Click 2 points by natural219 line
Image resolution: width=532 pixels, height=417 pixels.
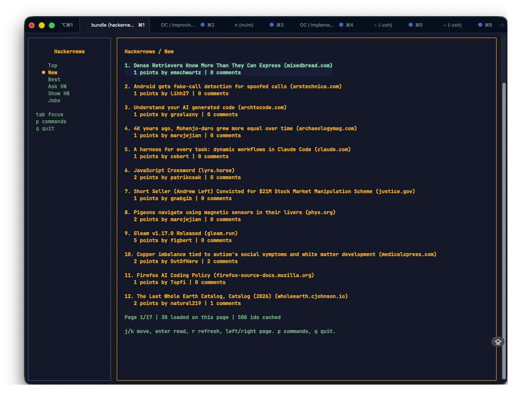187,303
